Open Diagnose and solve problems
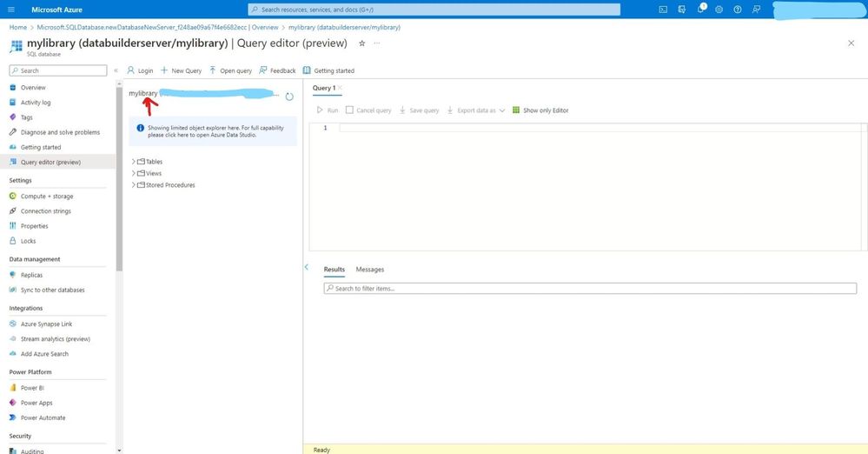 [60, 132]
